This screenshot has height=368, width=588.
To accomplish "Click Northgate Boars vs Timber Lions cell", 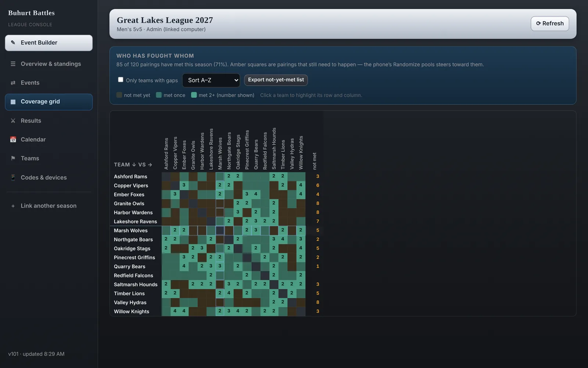I will point(283,239).
